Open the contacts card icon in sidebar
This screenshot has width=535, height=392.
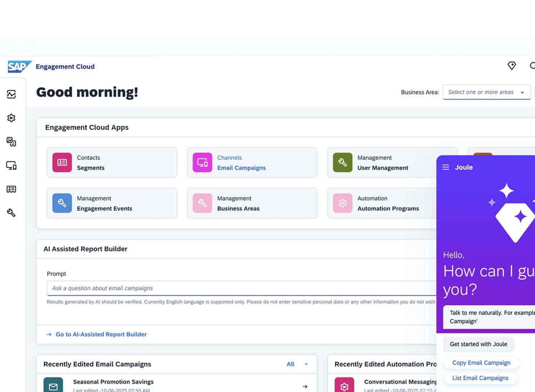point(11,189)
